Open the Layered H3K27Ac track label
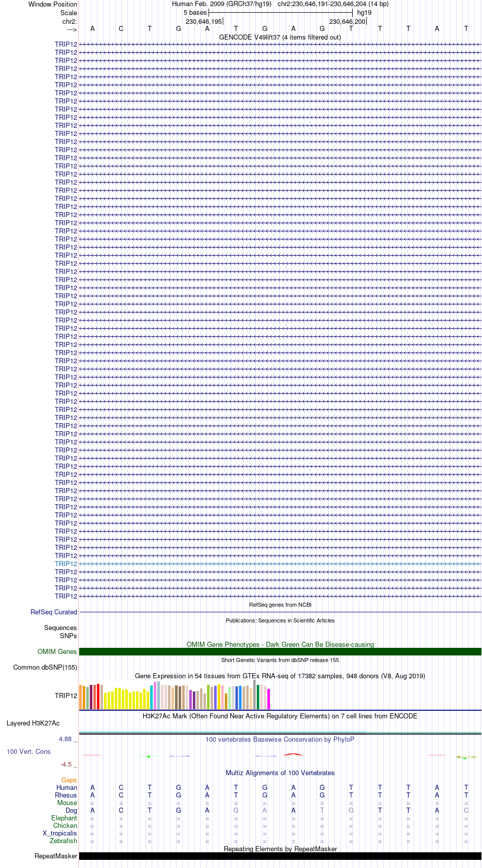The width and height of the screenshot is (482, 868). pyautogui.click(x=33, y=723)
